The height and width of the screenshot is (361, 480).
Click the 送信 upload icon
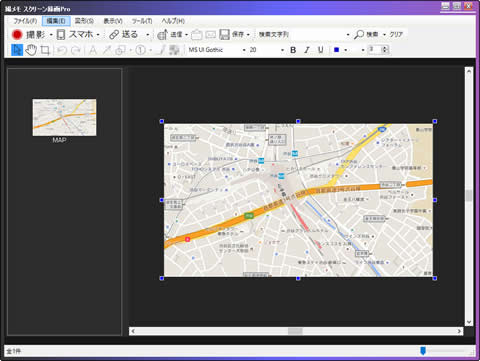tap(162, 34)
